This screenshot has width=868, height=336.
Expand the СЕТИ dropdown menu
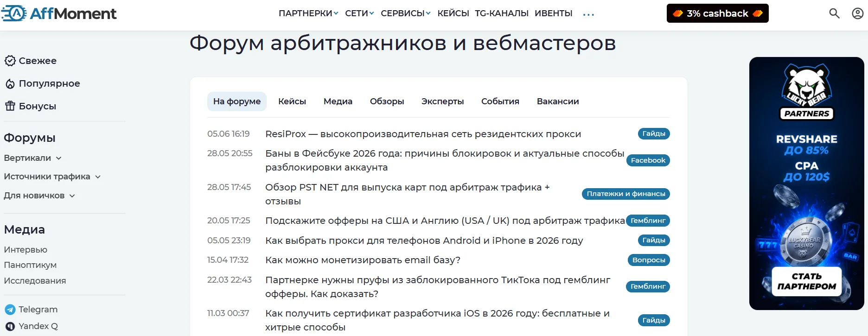pos(359,13)
